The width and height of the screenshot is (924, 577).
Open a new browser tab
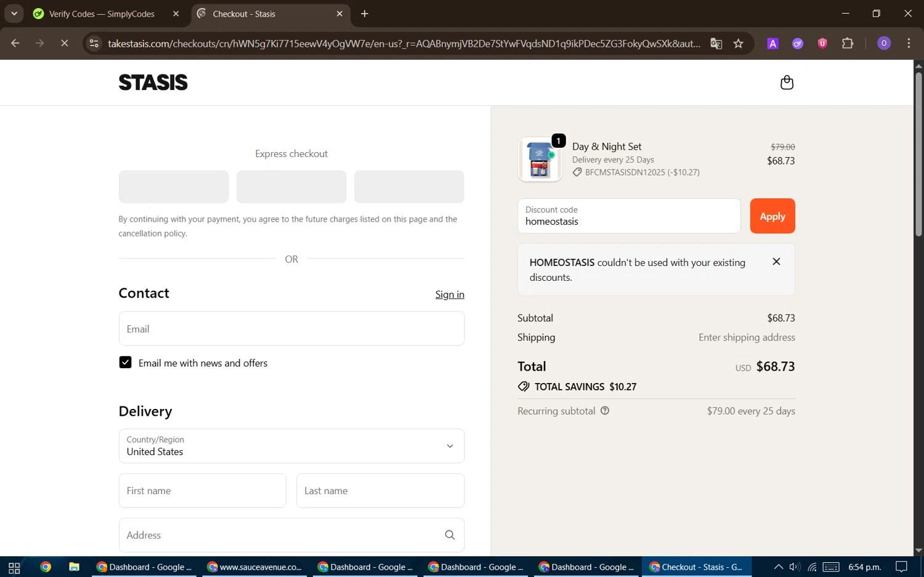pos(365,14)
